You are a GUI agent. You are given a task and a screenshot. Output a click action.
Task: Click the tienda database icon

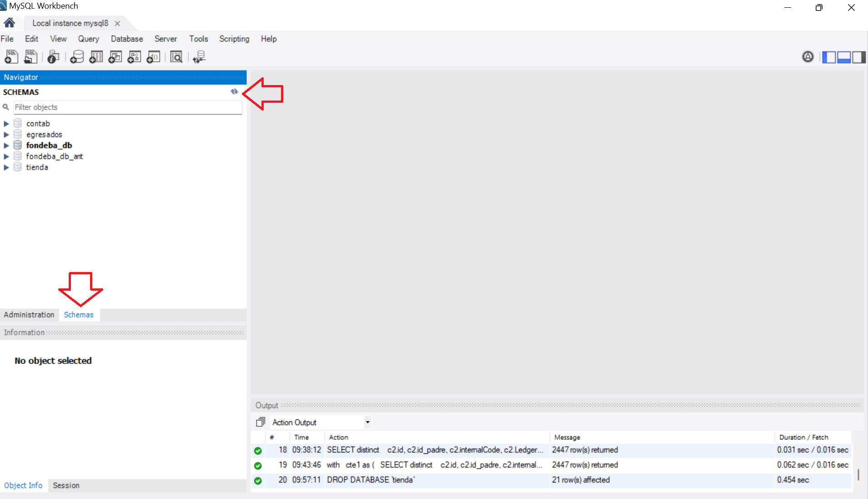click(x=18, y=167)
